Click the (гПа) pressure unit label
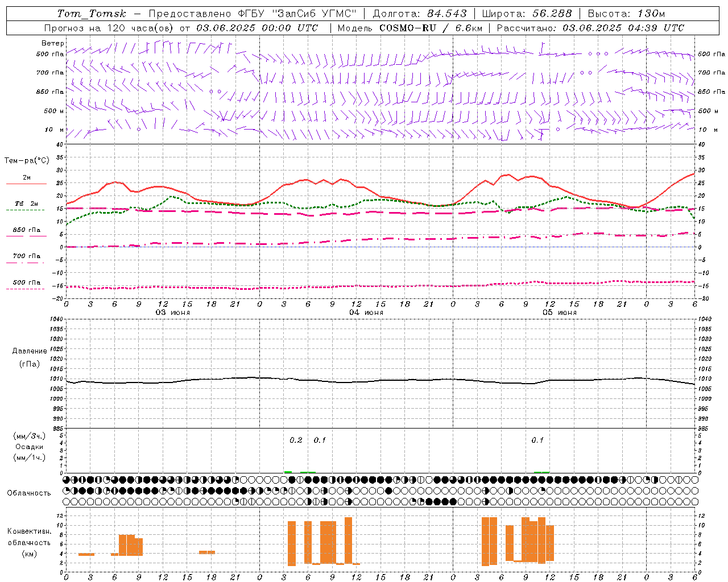The image size is (728, 582). (x=30, y=364)
